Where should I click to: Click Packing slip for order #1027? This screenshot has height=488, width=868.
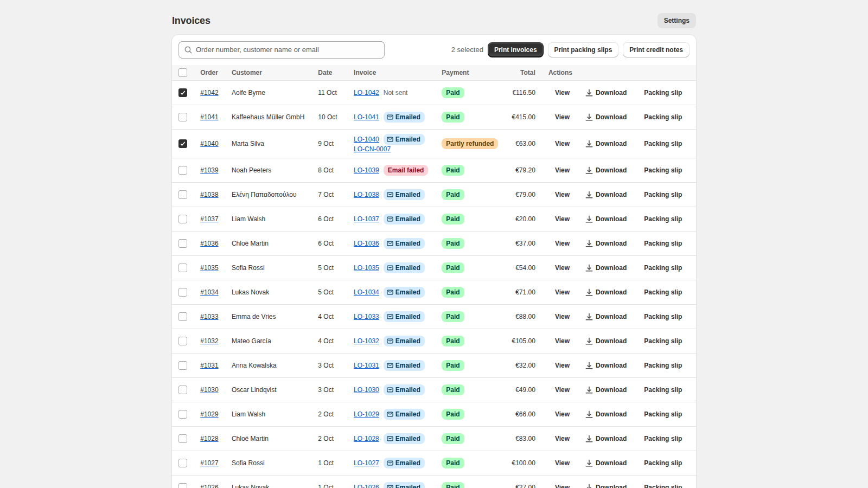tap(663, 463)
